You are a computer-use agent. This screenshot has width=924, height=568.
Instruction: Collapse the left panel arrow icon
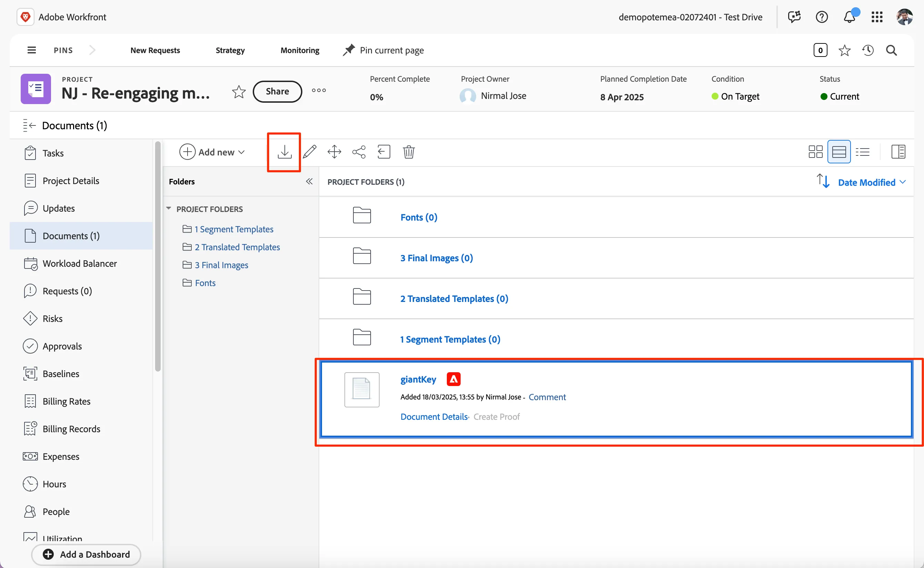click(29, 125)
